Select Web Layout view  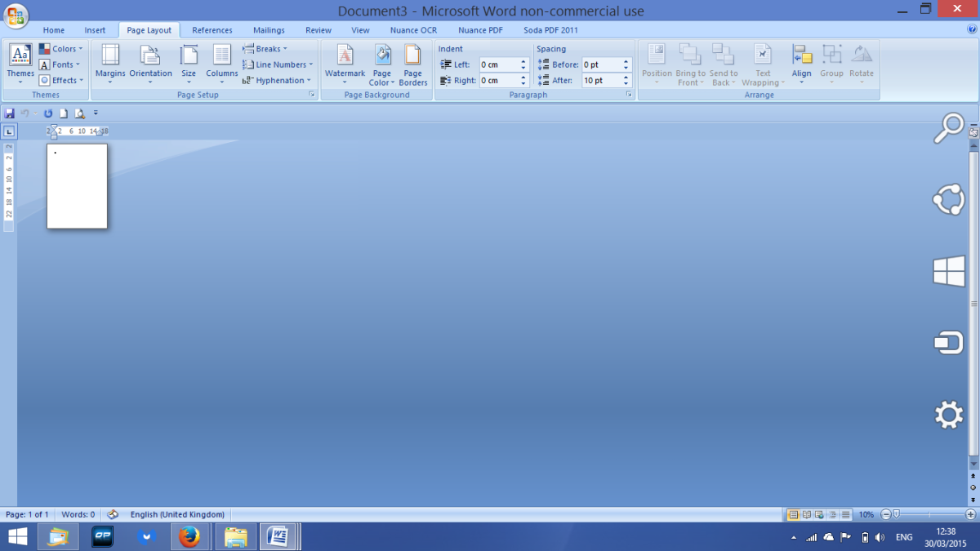[x=819, y=515]
